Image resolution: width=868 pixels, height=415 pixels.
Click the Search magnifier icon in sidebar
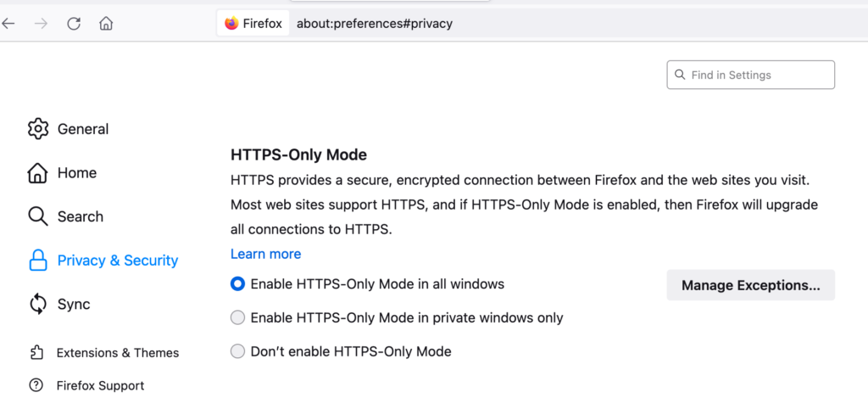click(37, 216)
